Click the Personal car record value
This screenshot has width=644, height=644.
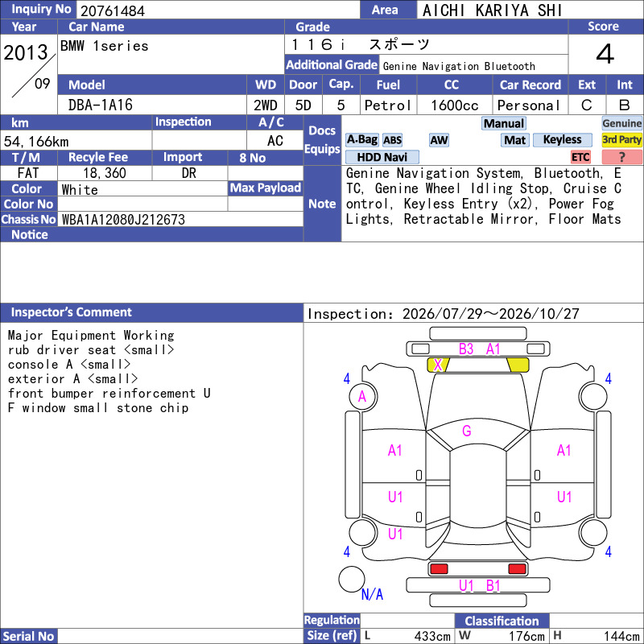pos(529,105)
